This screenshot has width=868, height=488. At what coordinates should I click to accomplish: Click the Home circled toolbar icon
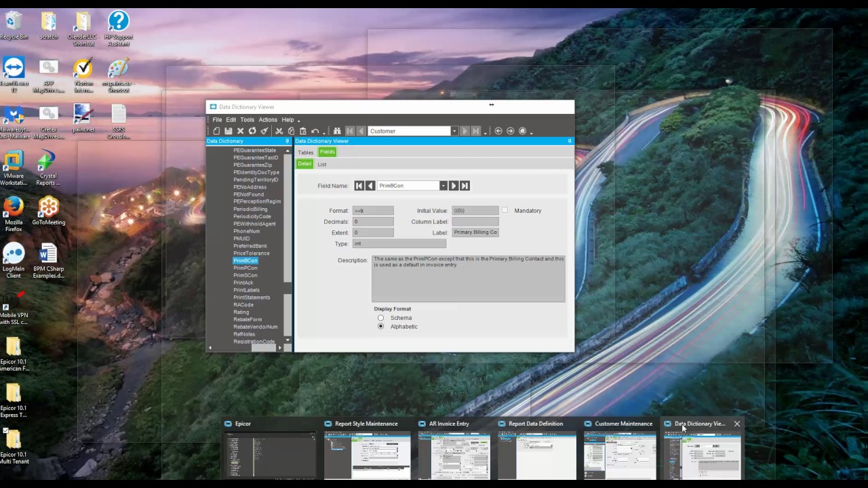coord(522,131)
